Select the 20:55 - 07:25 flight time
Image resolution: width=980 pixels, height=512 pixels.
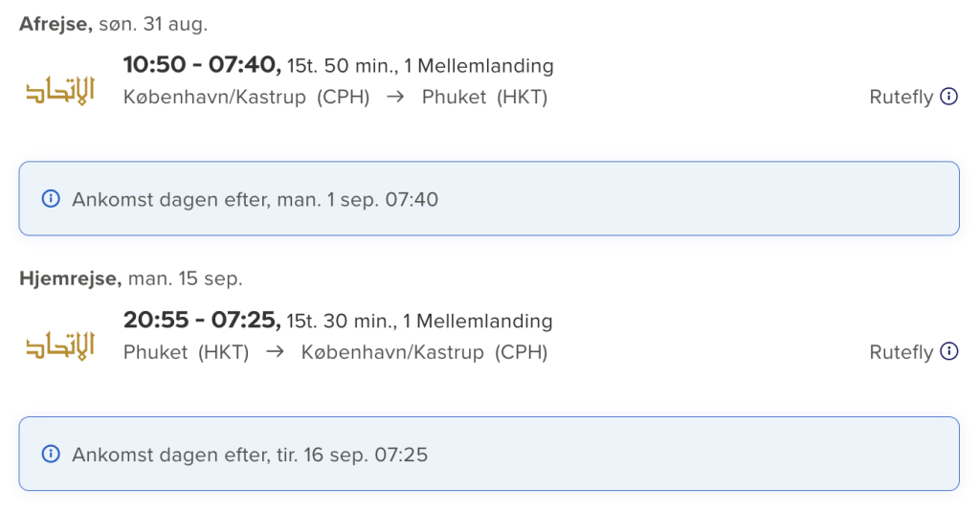202,320
